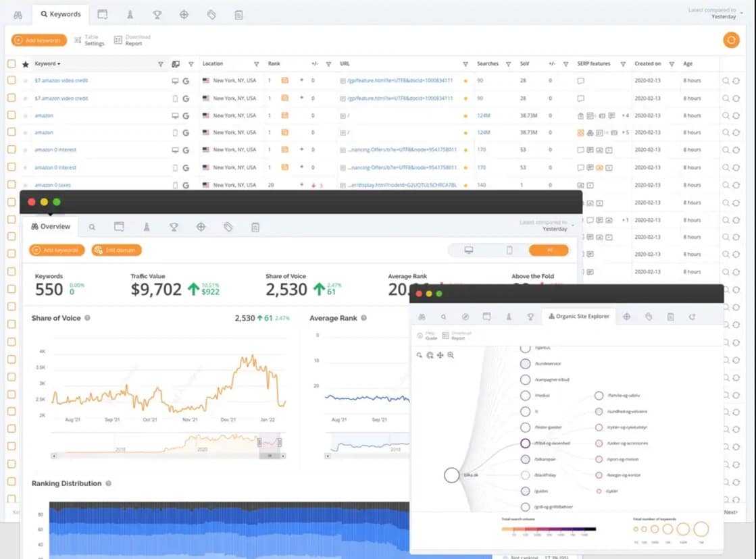Screen dimensions: 756x559
Task: Click the Edit domain button
Action: point(116,250)
